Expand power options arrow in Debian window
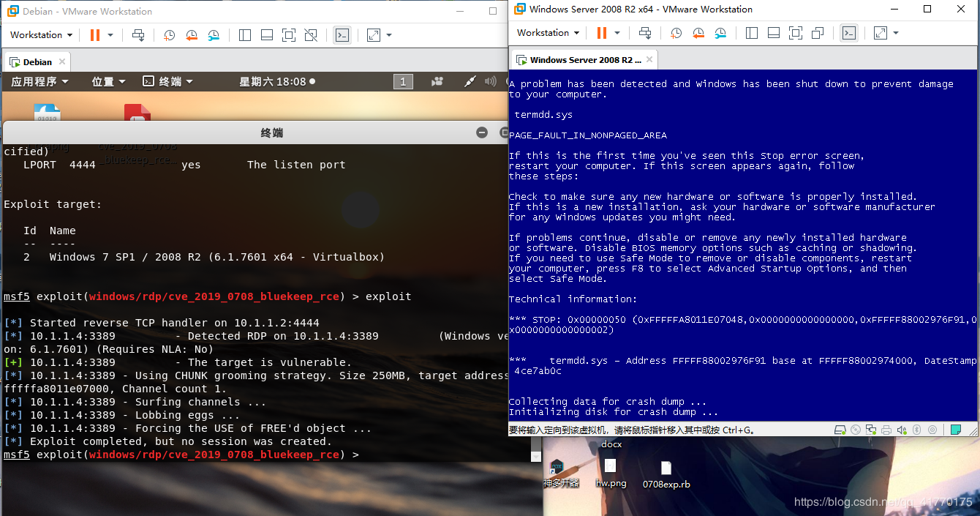Image resolution: width=980 pixels, height=516 pixels. 110,35
